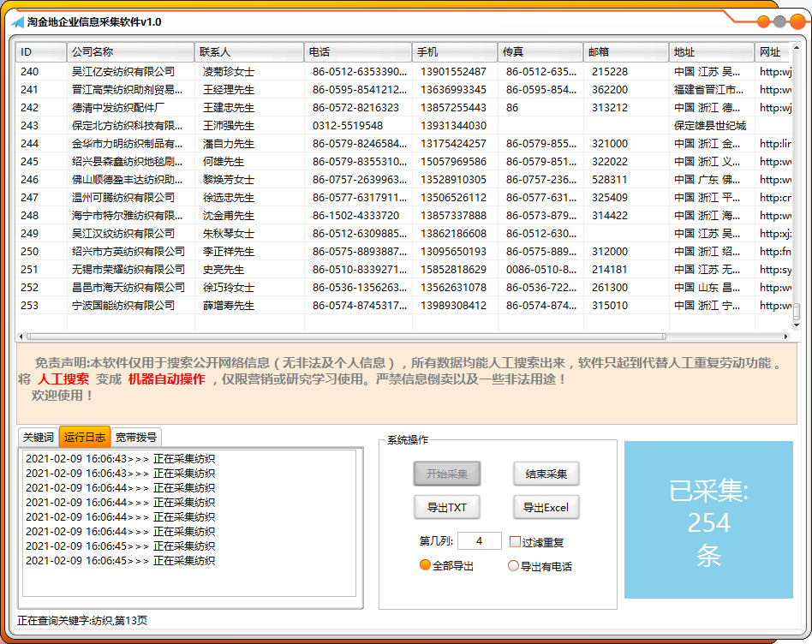This screenshot has width=812, height=644.
Task: Select the 导出有电话 radio button
Action: 513,565
